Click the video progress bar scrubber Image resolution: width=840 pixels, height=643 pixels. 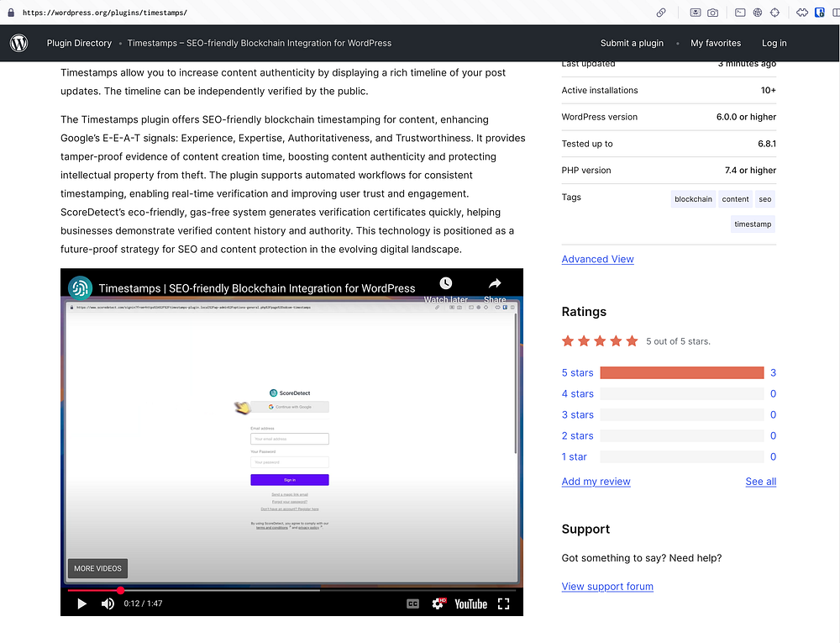(x=120, y=591)
